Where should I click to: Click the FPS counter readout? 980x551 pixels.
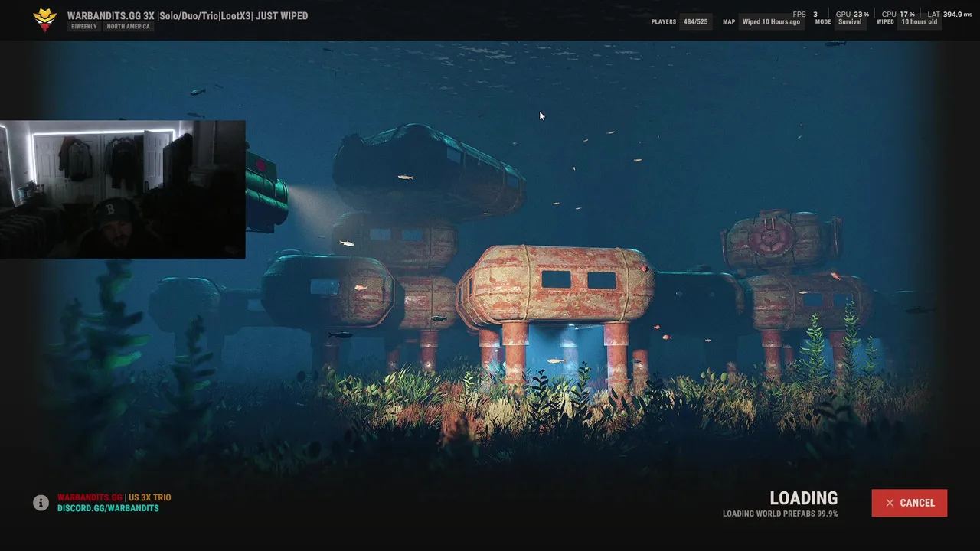click(805, 15)
